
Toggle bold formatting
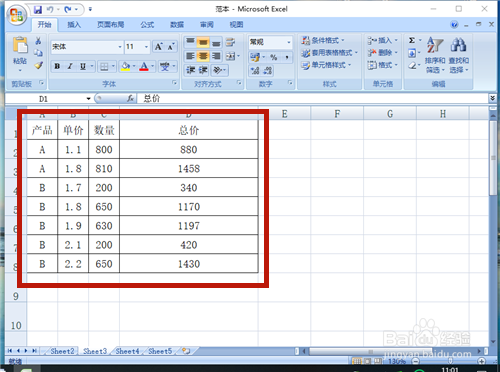(x=57, y=66)
